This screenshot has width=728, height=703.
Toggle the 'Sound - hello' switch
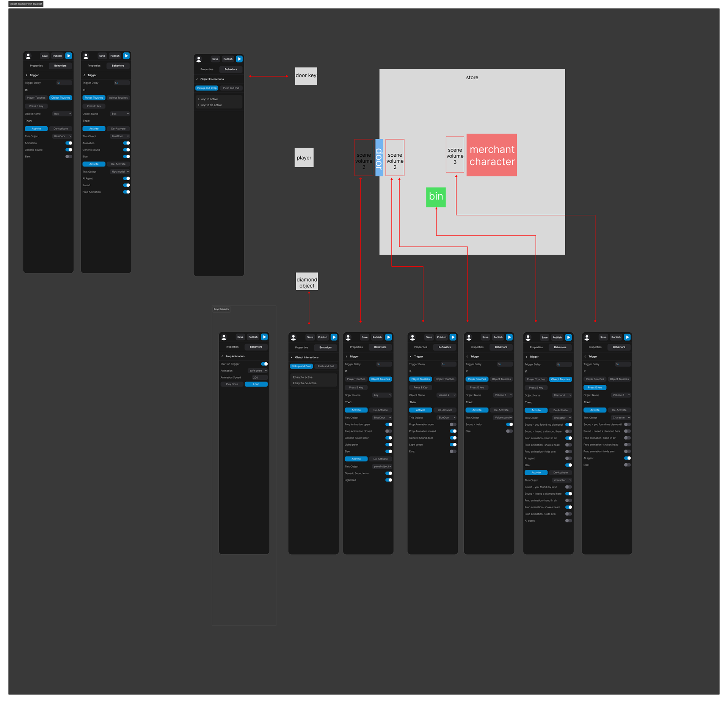(x=510, y=425)
